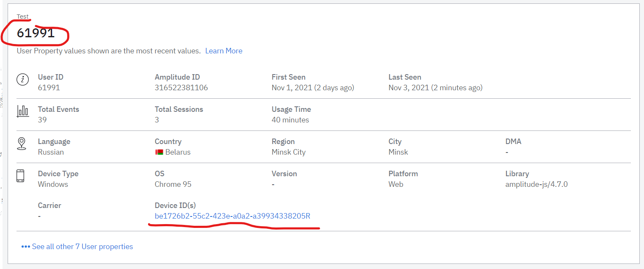Click the phone icon beside Device Type

(20, 176)
